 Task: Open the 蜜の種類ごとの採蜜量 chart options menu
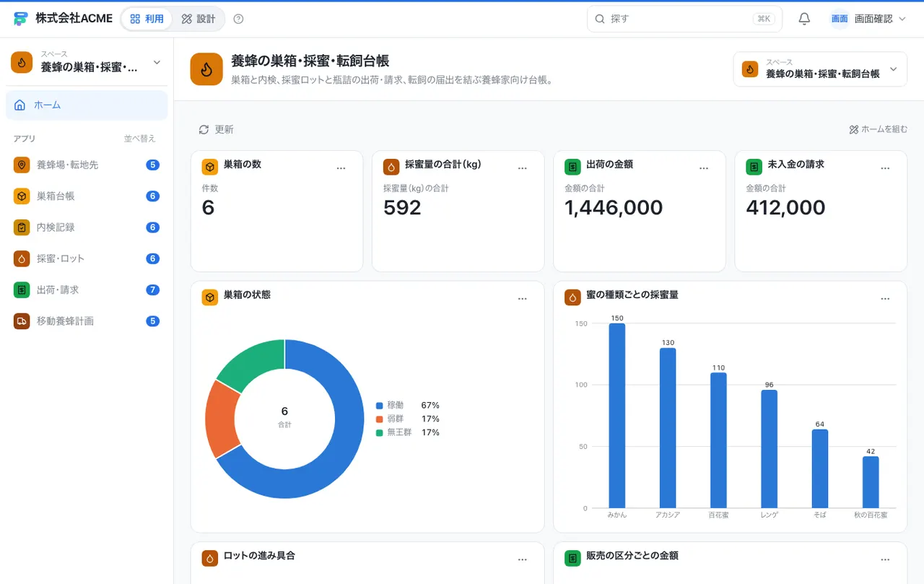point(885,298)
